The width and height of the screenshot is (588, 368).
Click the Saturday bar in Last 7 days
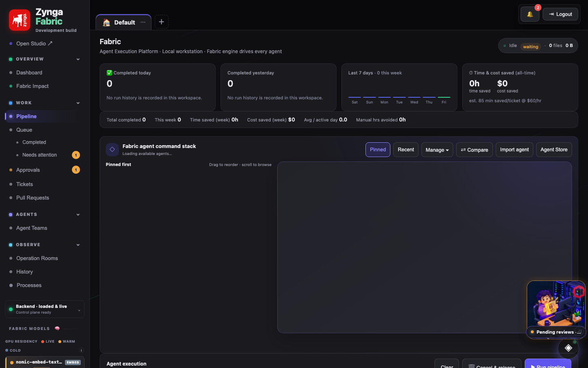pos(354,97)
